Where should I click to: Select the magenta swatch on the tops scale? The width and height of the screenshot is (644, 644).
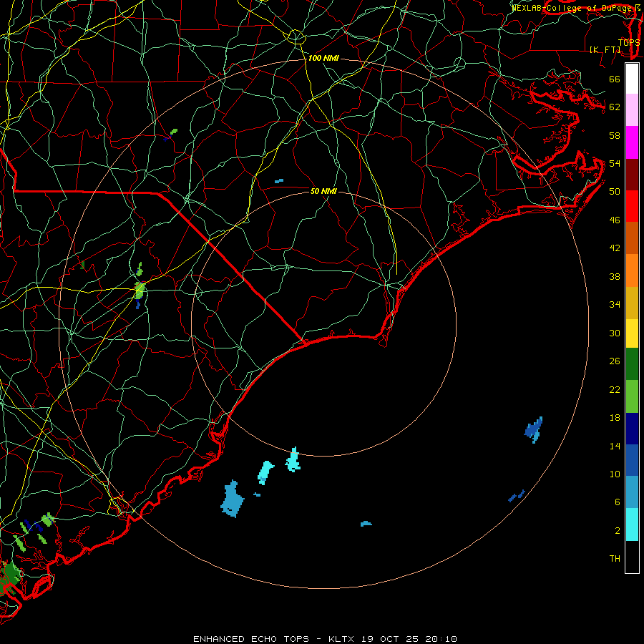coord(632,142)
